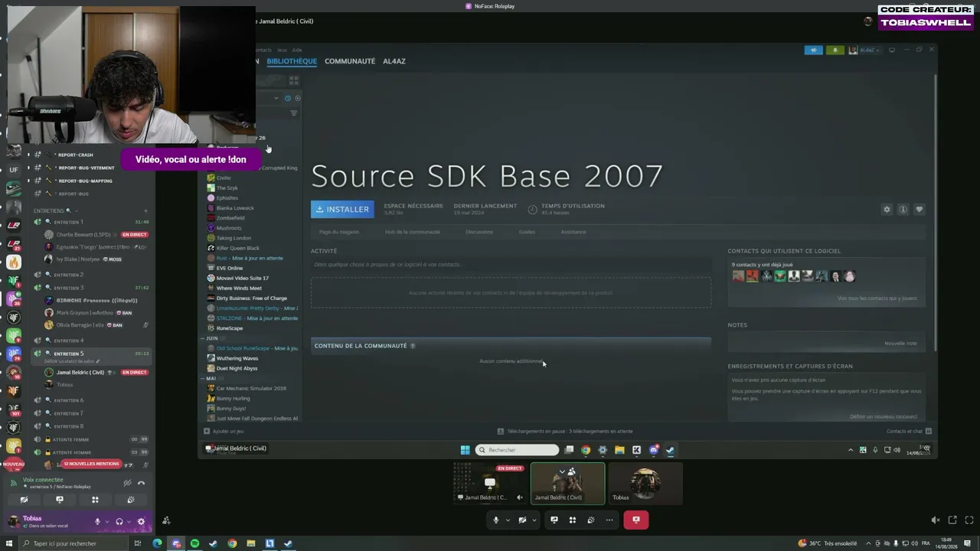980x551 pixels.
Task: Select Wuthering Waves in the Steam library
Action: (x=237, y=358)
